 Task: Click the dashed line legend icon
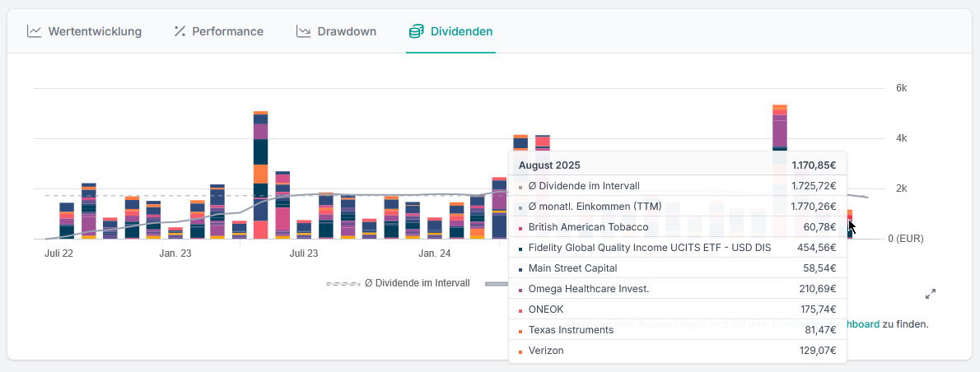click(342, 283)
